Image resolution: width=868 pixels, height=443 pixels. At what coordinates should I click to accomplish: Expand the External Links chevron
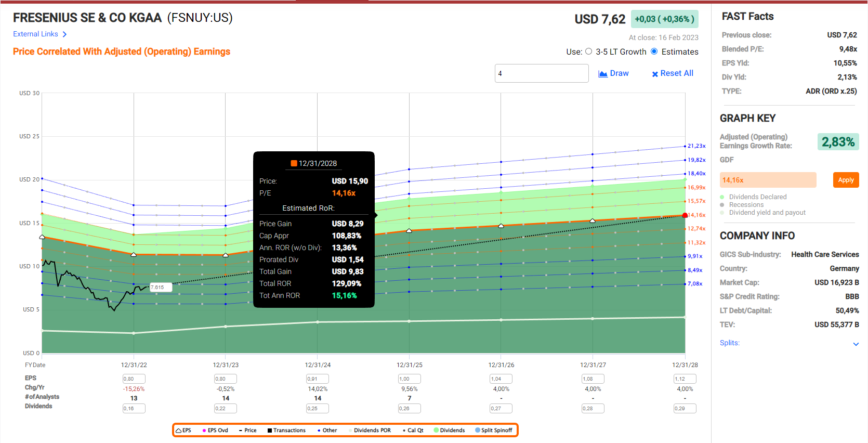[x=64, y=34]
